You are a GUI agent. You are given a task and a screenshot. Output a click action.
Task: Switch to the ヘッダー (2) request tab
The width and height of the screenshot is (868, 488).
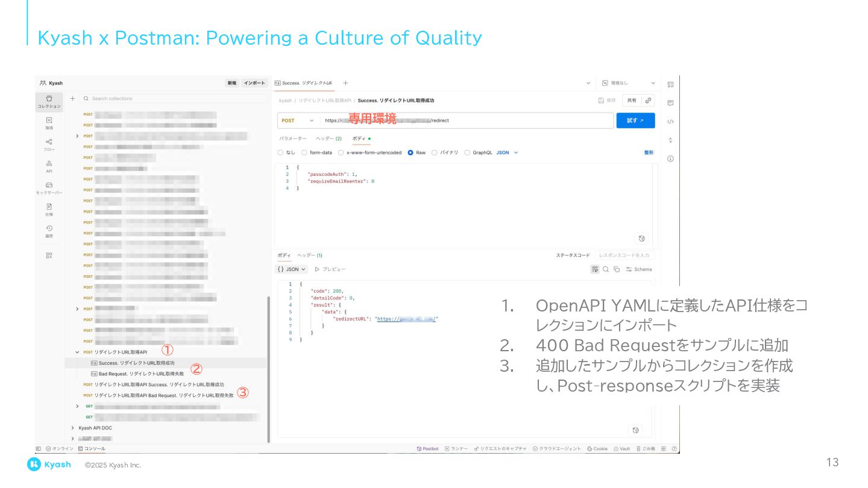[329, 139]
